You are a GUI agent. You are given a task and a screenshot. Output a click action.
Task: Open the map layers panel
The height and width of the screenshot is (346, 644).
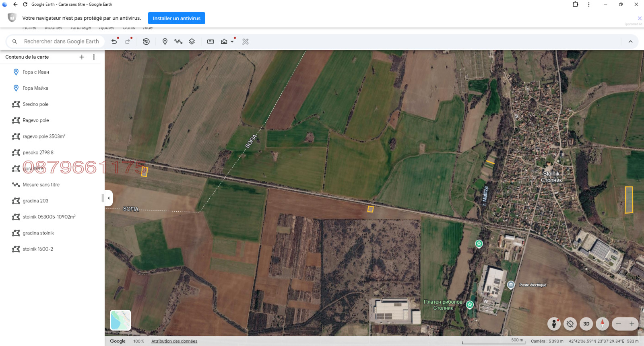pyautogui.click(x=192, y=41)
